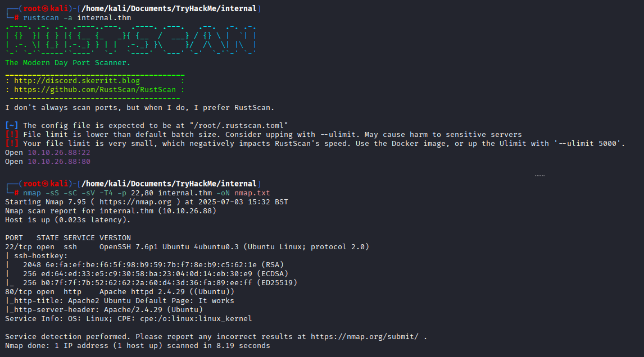The height and width of the screenshot is (357, 644).
Task: Click the RustScan ASCII art banner
Action: pyautogui.click(x=130, y=40)
